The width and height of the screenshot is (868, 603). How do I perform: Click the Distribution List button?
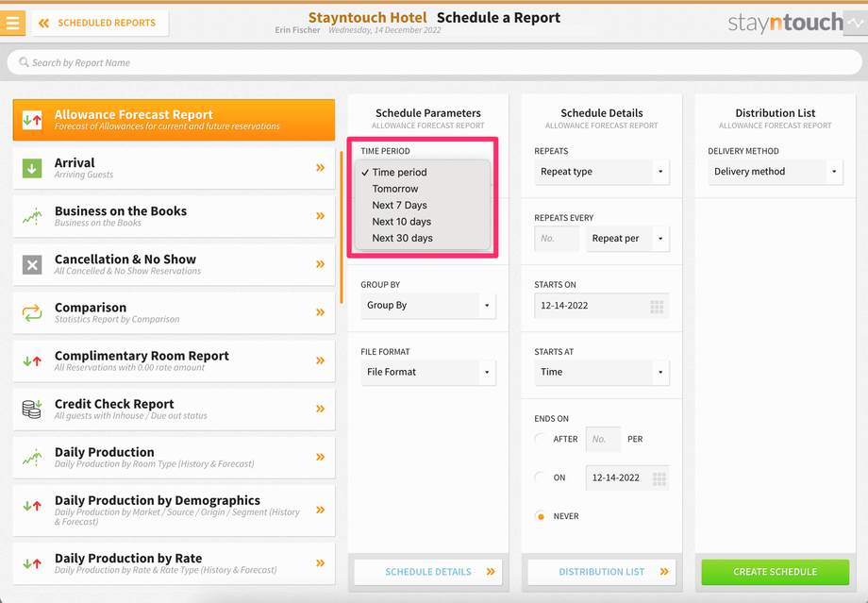[602, 572]
